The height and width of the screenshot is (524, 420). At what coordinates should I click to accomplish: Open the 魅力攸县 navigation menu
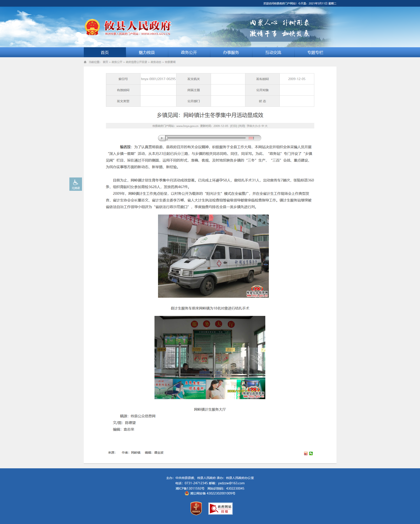(147, 53)
